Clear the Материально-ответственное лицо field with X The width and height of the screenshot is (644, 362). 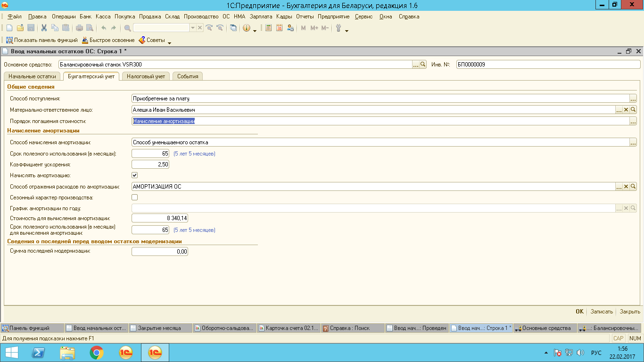pyautogui.click(x=626, y=110)
